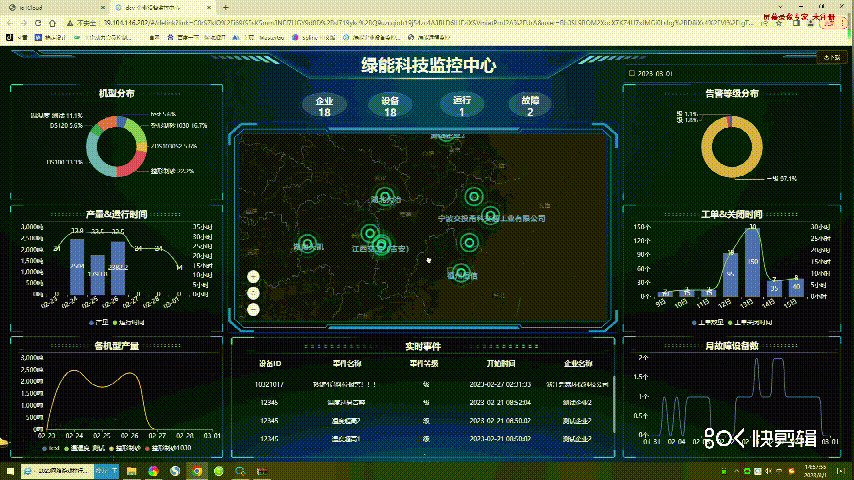Select the 企业 18 statistics tab
The width and height of the screenshot is (854, 480).
324,106
